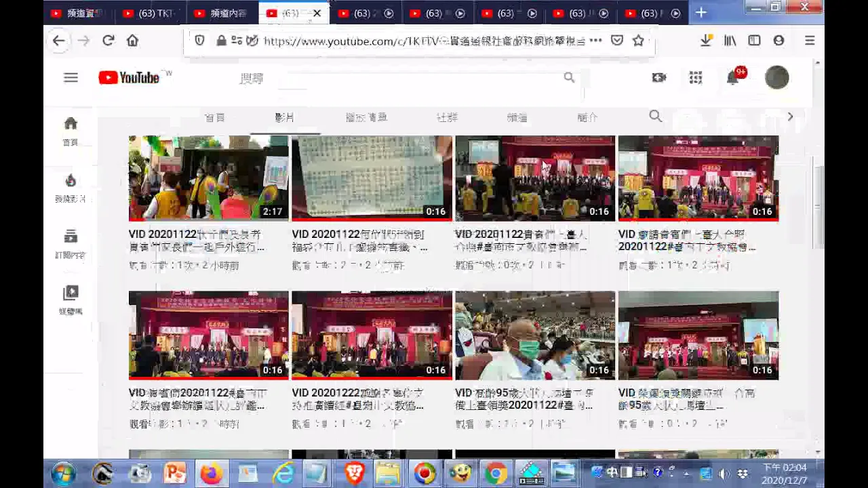868x488 pixels.
Task: Open third top-row stage video thumbnail
Action: pos(535,178)
